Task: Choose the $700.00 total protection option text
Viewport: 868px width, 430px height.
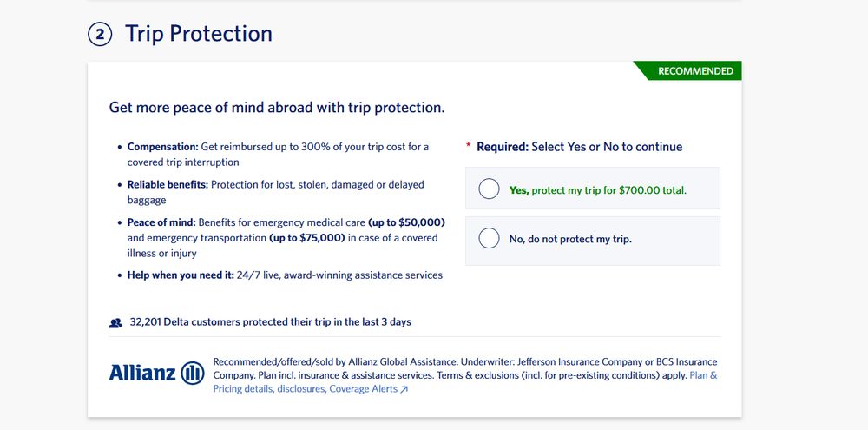Action: (x=598, y=190)
